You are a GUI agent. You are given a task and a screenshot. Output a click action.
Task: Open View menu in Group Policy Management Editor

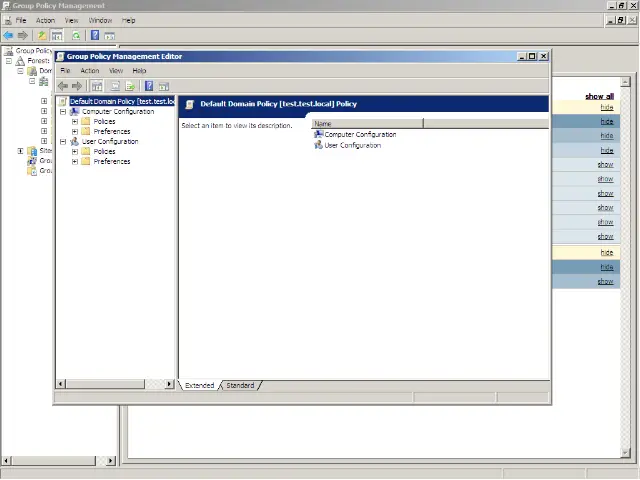116,71
